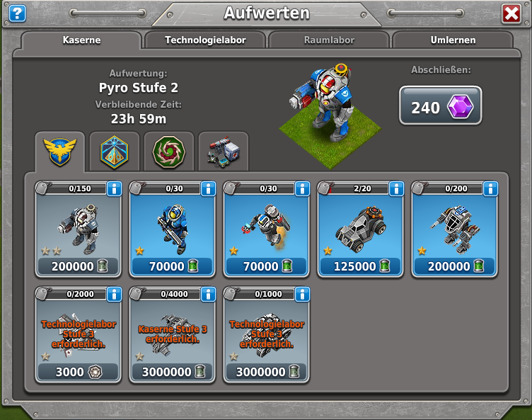
Task: Upgrade the blue rifleman for 70000
Action: (x=173, y=266)
